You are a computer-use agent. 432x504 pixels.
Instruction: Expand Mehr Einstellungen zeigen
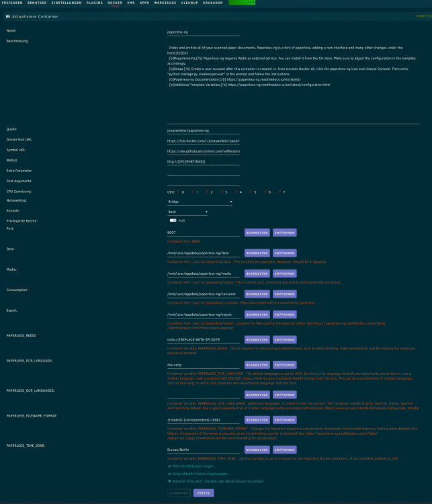click(x=194, y=466)
